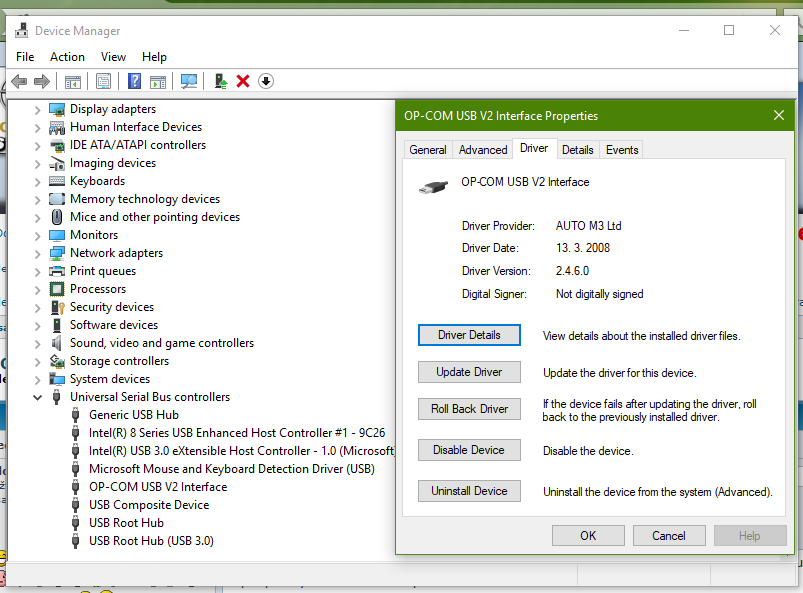Select USB Composite Device in tree
803x593 pixels.
tap(148, 505)
